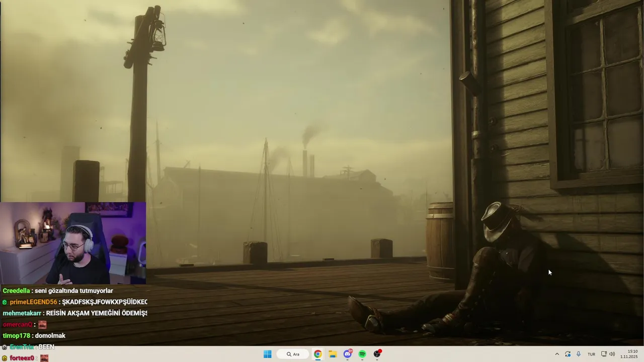The image size is (644, 362).
Task: Click the message 'seni gözaltında tutmuyorlar'
Action: tap(74, 291)
